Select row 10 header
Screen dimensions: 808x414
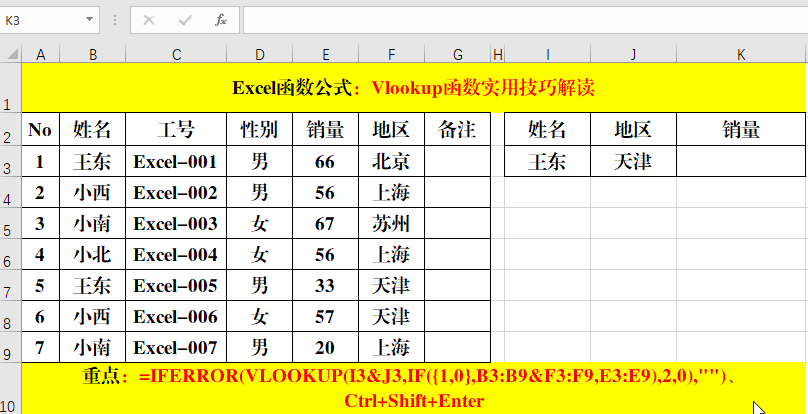coord(10,388)
